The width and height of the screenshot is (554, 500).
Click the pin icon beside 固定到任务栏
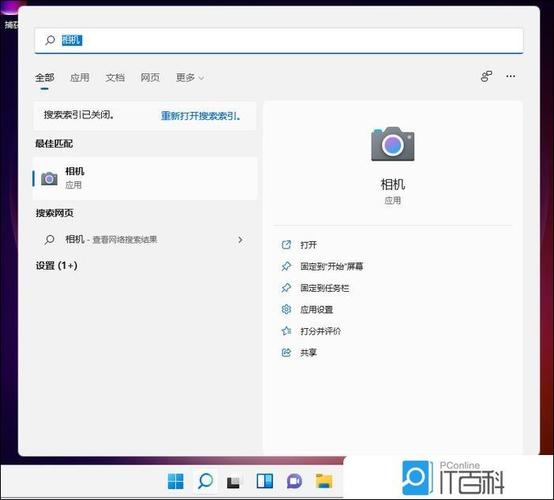tap(286, 288)
